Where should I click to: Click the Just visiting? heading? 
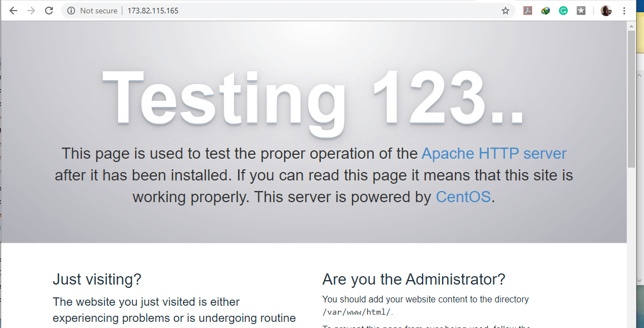(x=97, y=279)
